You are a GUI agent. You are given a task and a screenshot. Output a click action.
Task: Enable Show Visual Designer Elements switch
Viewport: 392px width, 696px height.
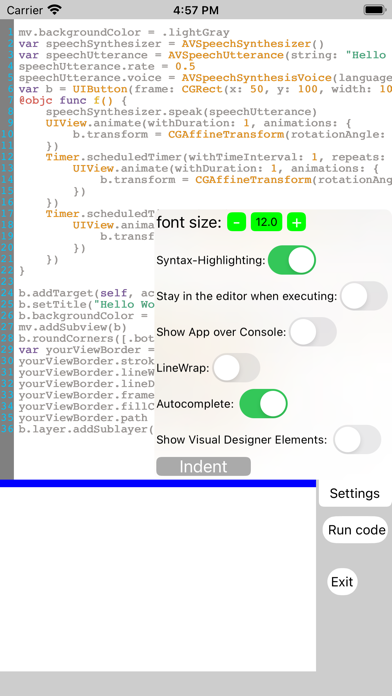pyautogui.click(x=357, y=439)
